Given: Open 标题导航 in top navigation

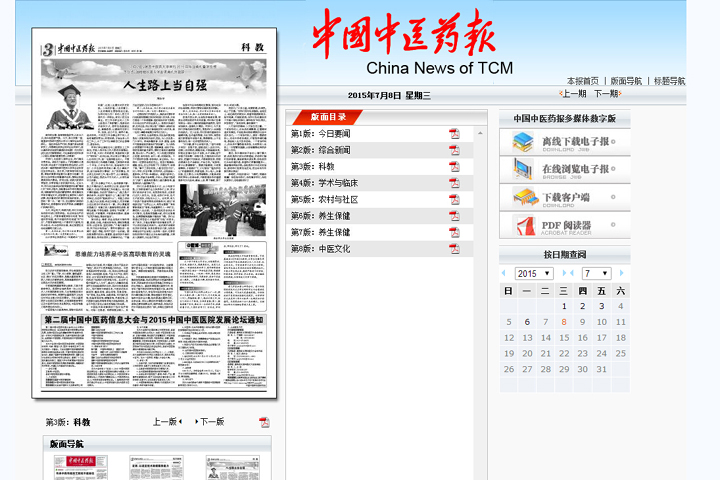Looking at the screenshot, I should click(669, 81).
